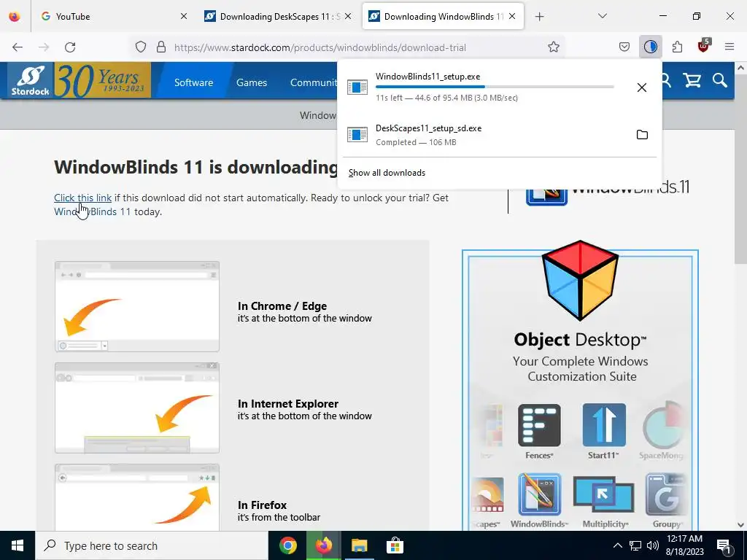
Task: Open the tracking protection shield icon
Action: pos(141,47)
